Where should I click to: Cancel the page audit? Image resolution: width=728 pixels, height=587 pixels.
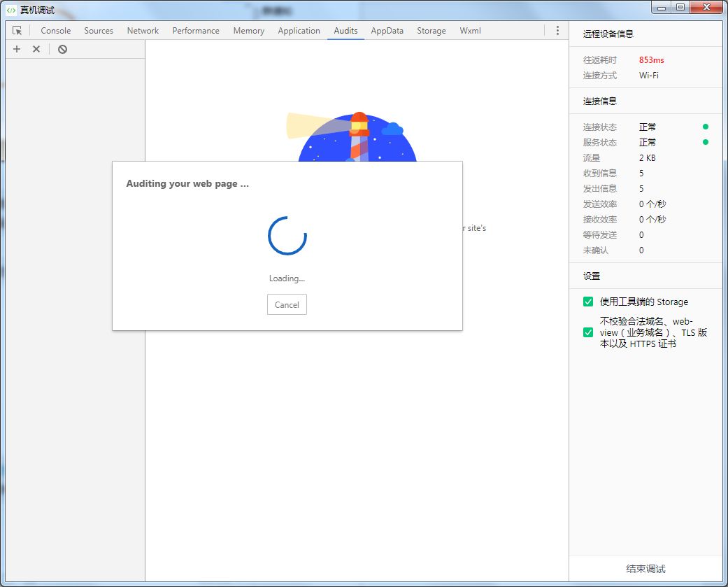(x=287, y=304)
